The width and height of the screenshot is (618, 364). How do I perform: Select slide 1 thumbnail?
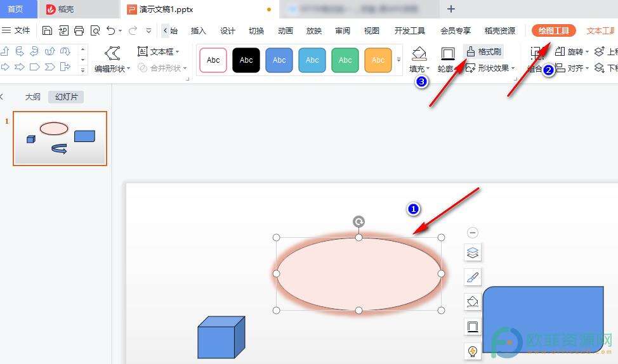pyautogui.click(x=60, y=138)
